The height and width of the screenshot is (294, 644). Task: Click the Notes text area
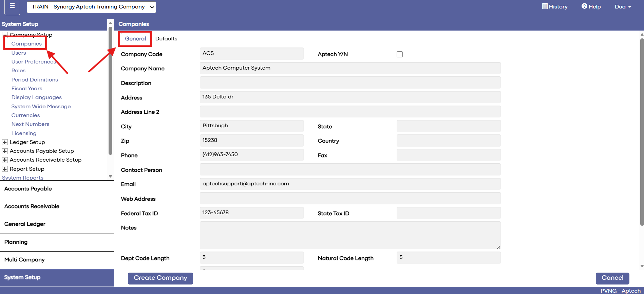pos(350,235)
